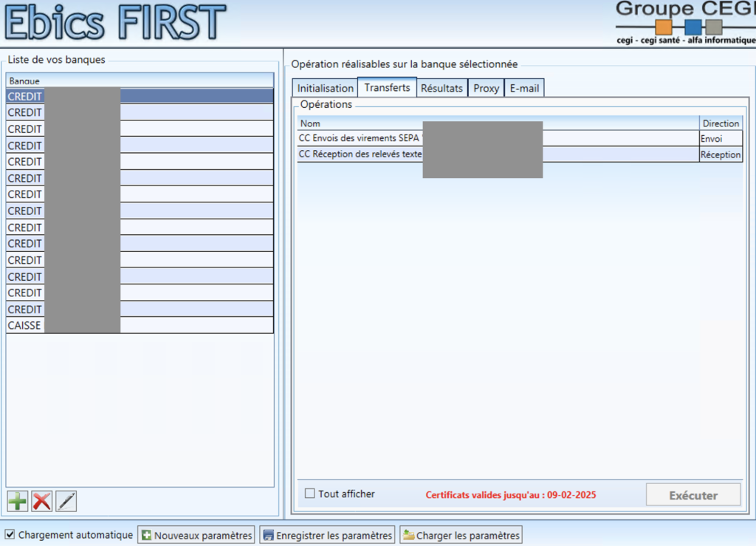The height and width of the screenshot is (546, 756).
Task: Open the Résultats tab
Action: click(441, 88)
